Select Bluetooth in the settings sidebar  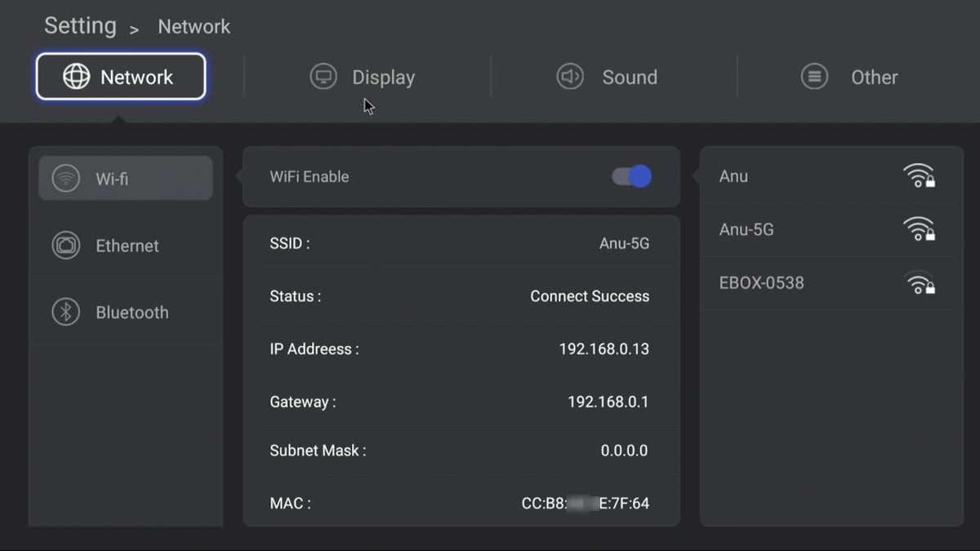point(125,312)
